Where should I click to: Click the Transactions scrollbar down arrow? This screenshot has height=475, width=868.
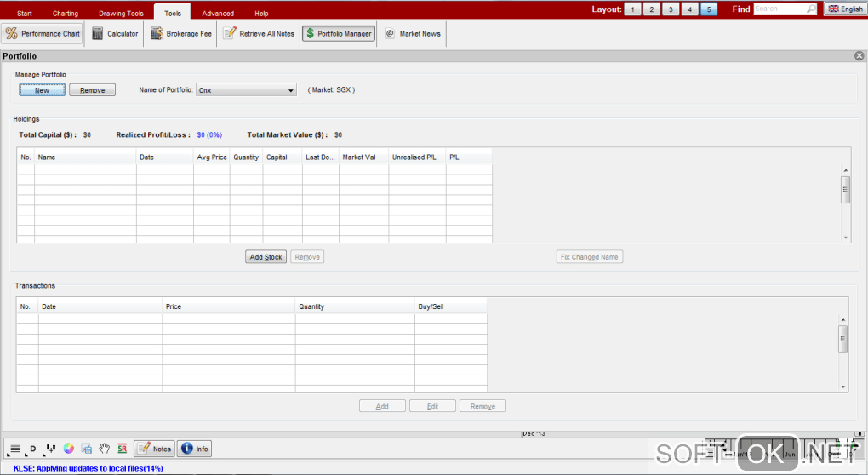(x=843, y=387)
